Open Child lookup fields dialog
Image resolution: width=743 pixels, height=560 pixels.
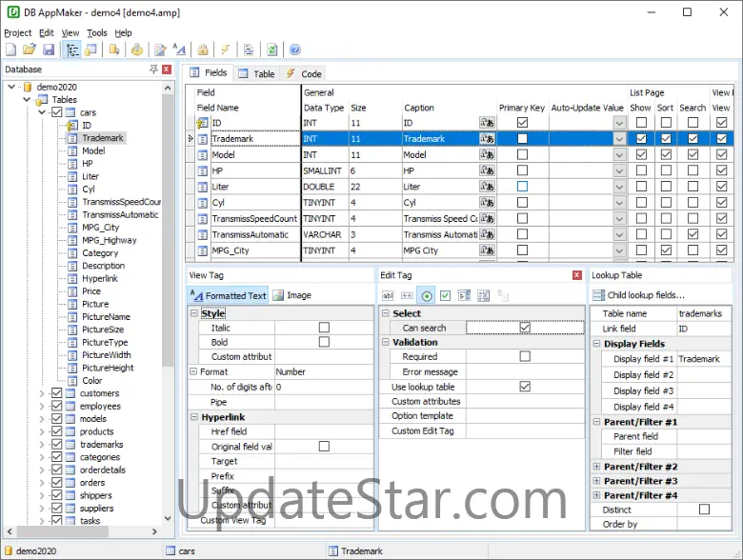coord(639,295)
